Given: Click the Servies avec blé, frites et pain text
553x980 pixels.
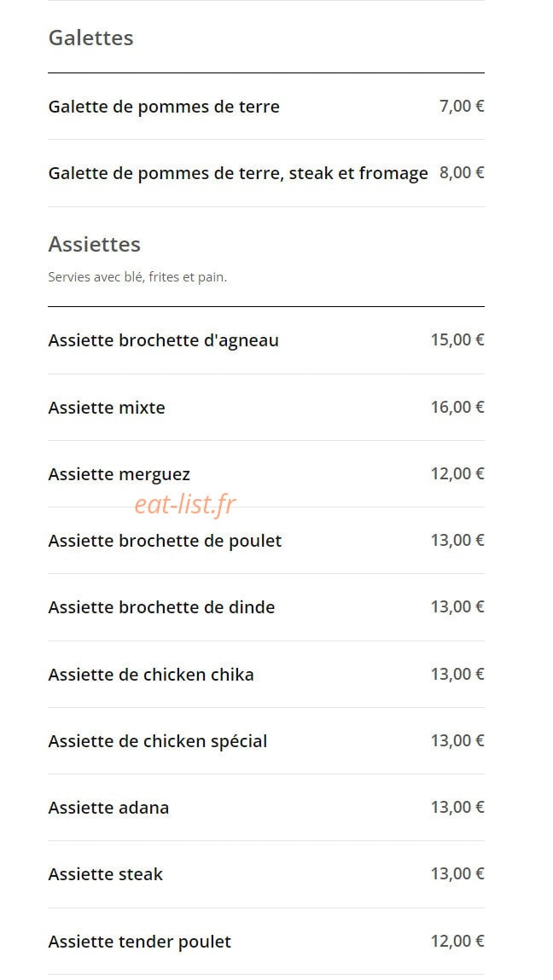Looking at the screenshot, I should [x=137, y=277].
